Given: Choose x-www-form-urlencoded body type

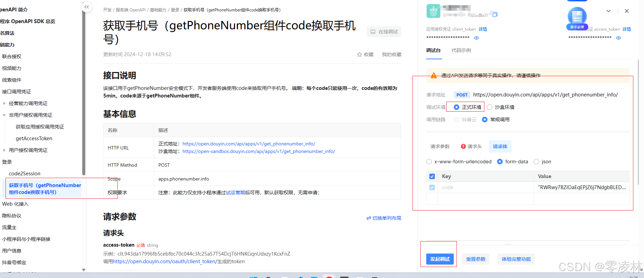Looking at the screenshot, I should [429, 162].
